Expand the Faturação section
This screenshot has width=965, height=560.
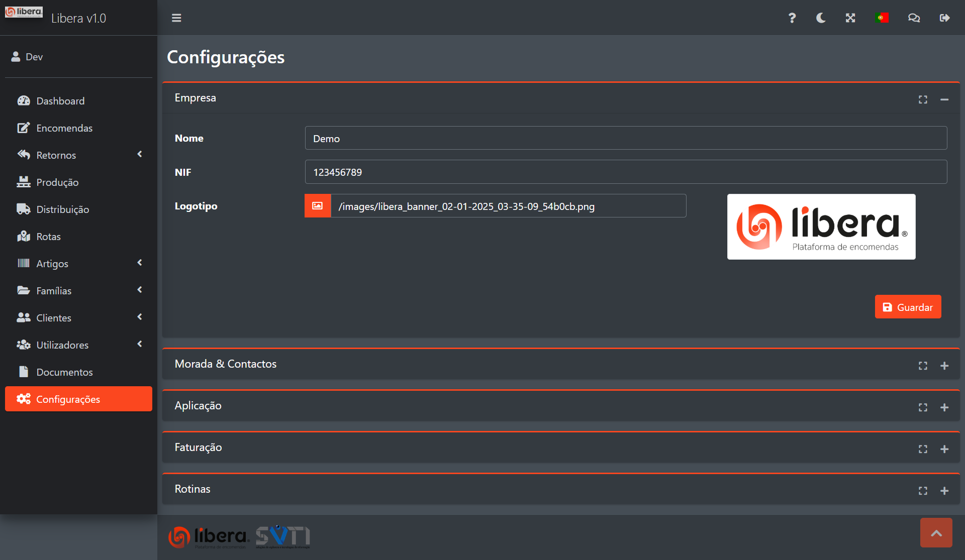tap(944, 449)
